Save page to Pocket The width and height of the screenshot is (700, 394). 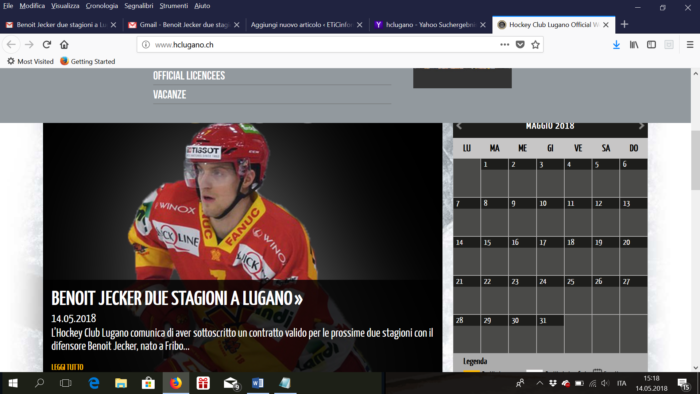point(520,45)
